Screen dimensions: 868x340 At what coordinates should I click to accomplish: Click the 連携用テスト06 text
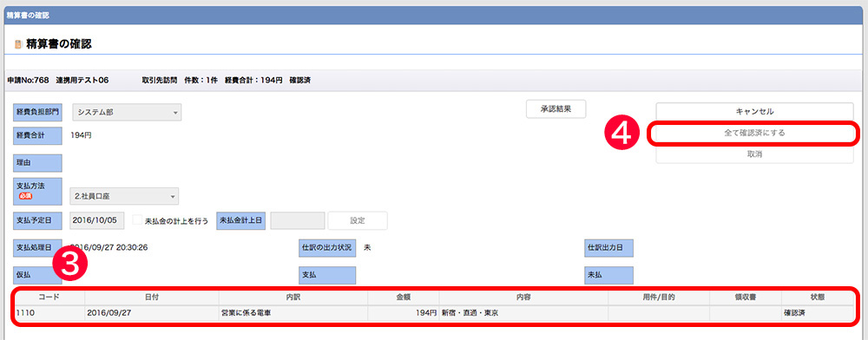[x=82, y=80]
